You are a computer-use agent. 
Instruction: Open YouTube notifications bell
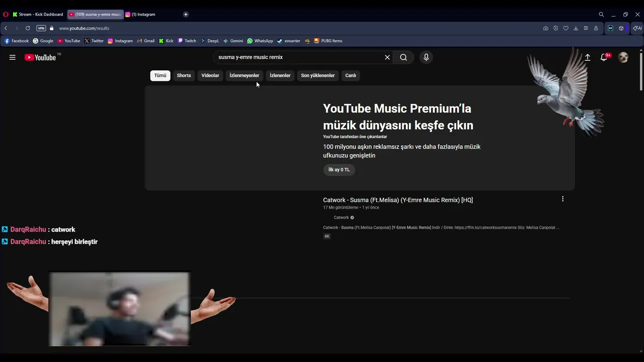[x=604, y=57]
